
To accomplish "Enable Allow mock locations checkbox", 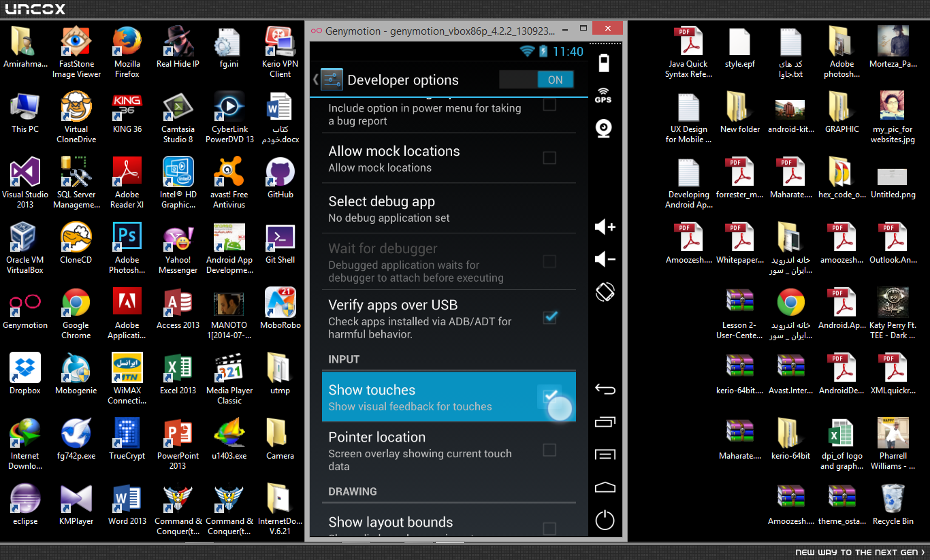I will 549,158.
